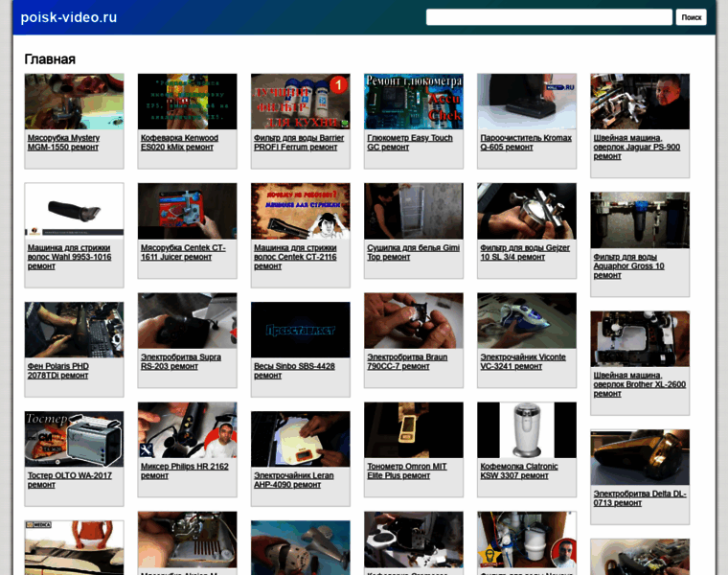Click the Omron tonometer thumbnail
728x575 pixels.
pyautogui.click(x=414, y=430)
